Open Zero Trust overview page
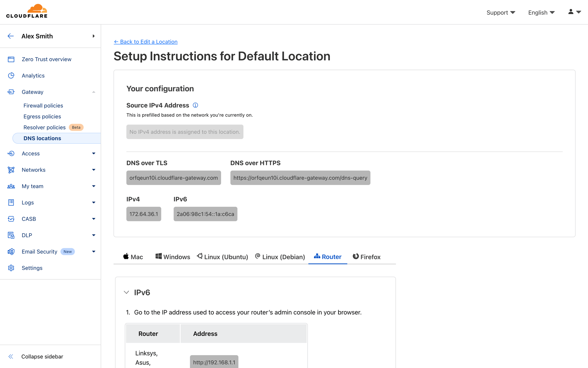Image resolution: width=588 pixels, height=368 pixels. tap(47, 59)
